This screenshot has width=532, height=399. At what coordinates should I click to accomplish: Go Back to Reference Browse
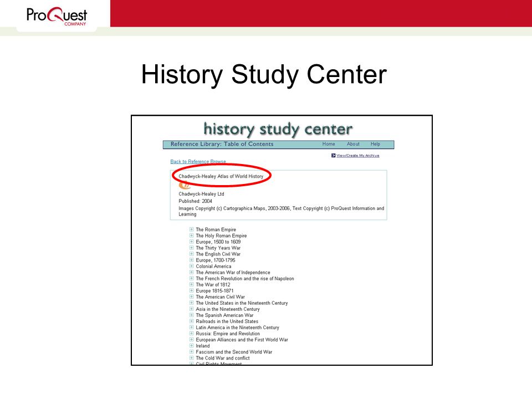[198, 161]
